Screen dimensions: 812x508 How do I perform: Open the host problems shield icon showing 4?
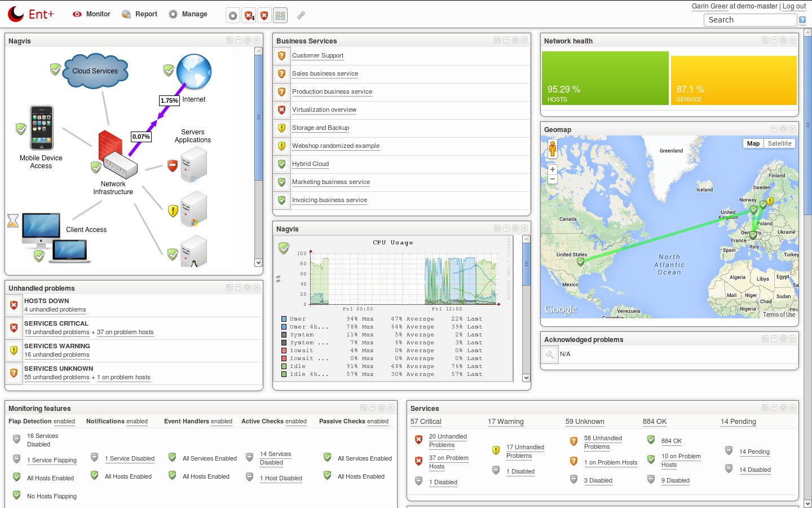click(x=249, y=16)
